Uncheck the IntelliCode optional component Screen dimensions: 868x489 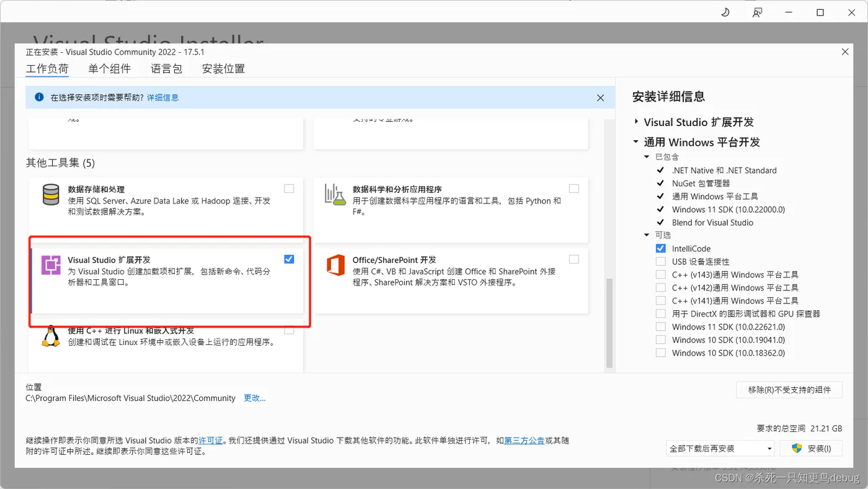click(661, 248)
